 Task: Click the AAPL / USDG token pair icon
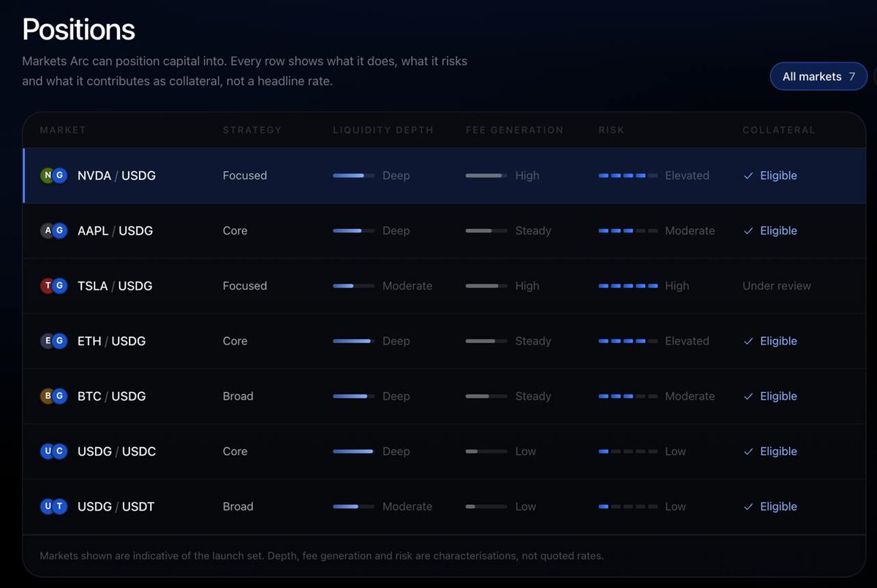coord(53,230)
